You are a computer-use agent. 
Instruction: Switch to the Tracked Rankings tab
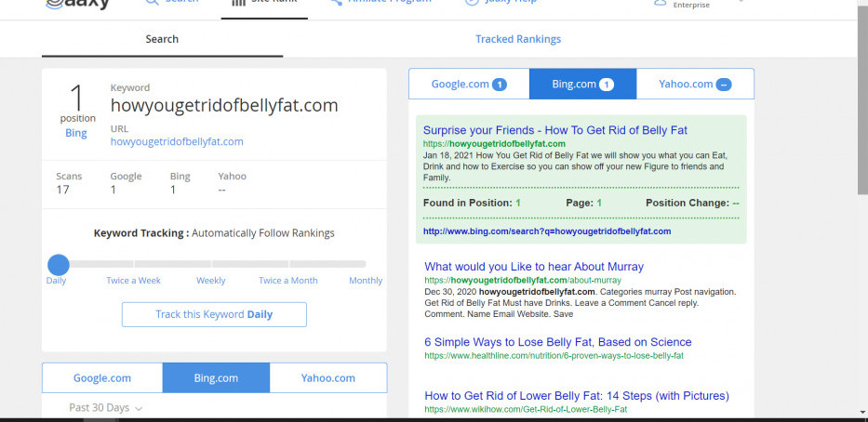tap(518, 39)
